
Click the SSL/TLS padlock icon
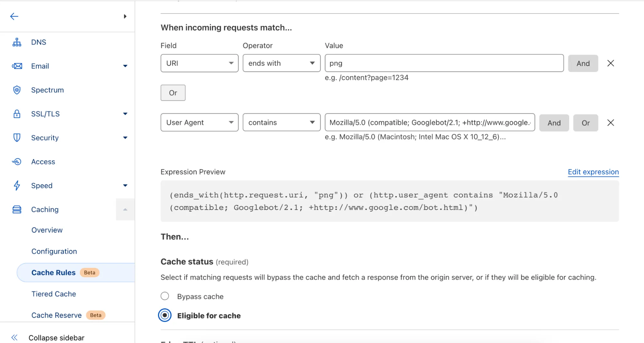17,114
